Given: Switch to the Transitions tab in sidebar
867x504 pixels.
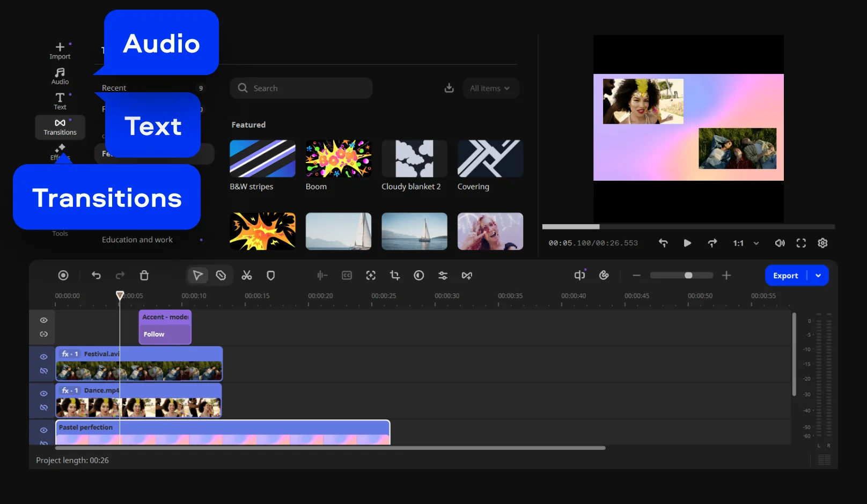Looking at the screenshot, I should [60, 128].
